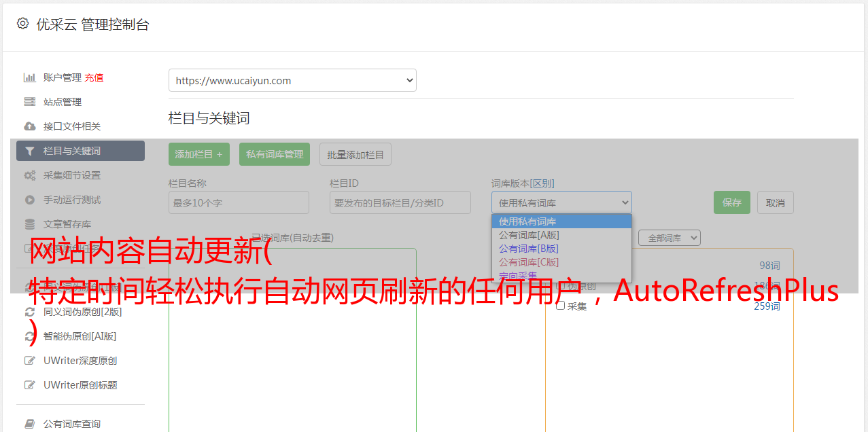Screen dimensions: 868x432
Task: Tick the 伪原创 checkbox
Action: click(561, 287)
